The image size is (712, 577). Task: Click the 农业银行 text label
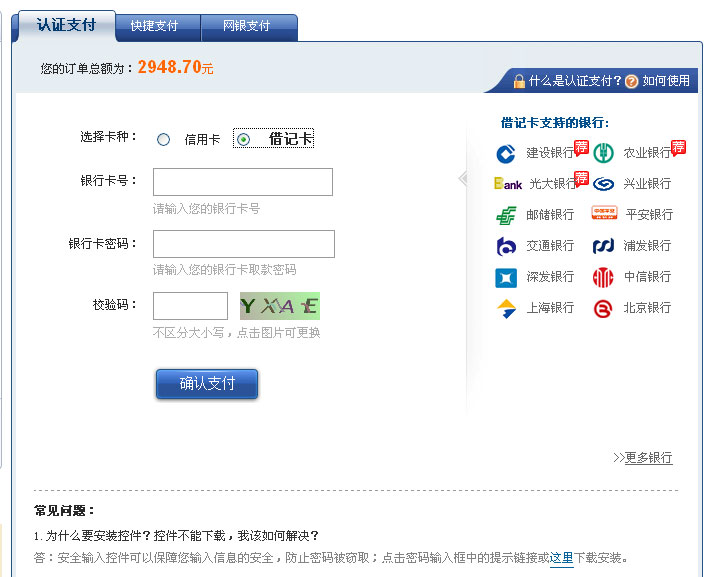647,153
